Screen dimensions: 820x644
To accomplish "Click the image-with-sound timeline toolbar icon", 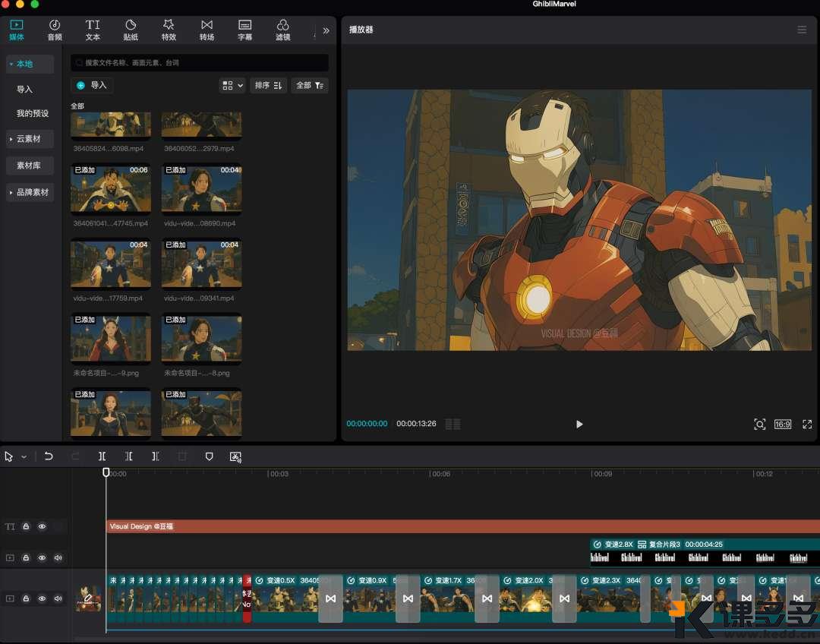I will click(236, 456).
